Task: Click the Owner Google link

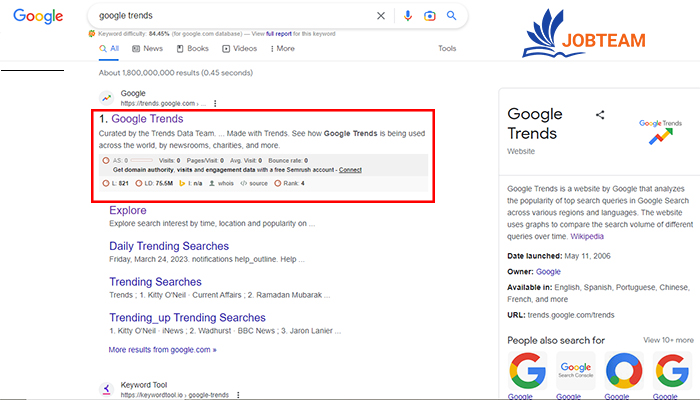Action: point(548,271)
